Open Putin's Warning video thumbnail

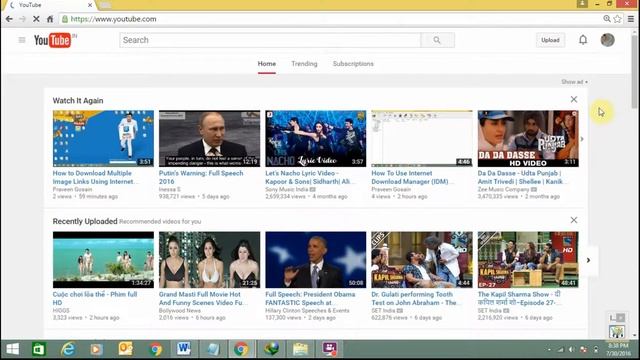(209, 138)
